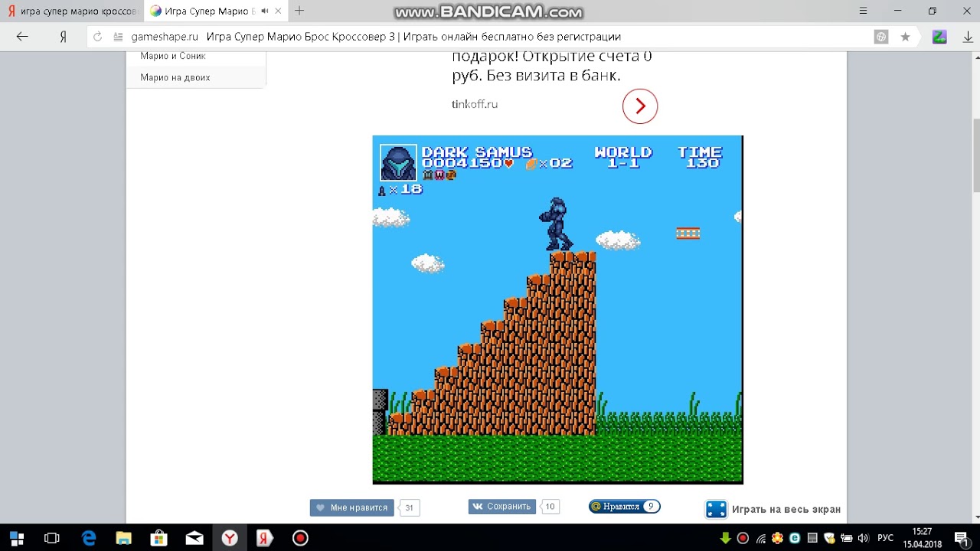
Task: Click the green download arrow tray icon
Action: click(725, 538)
